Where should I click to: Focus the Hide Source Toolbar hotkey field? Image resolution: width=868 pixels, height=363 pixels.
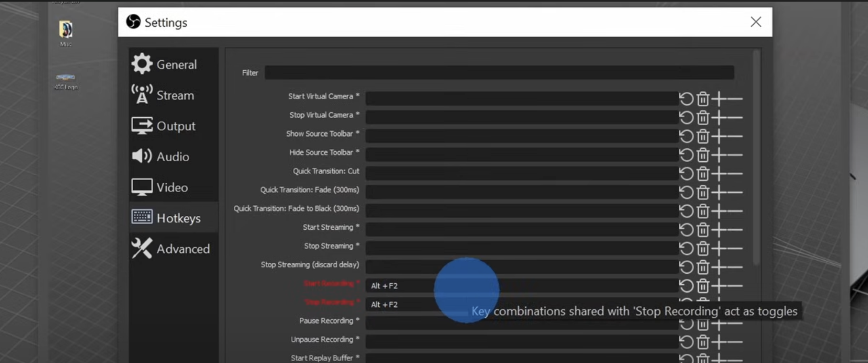click(x=522, y=154)
